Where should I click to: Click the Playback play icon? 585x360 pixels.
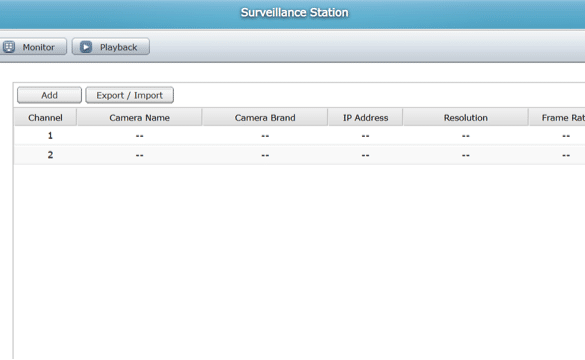pyautogui.click(x=86, y=47)
